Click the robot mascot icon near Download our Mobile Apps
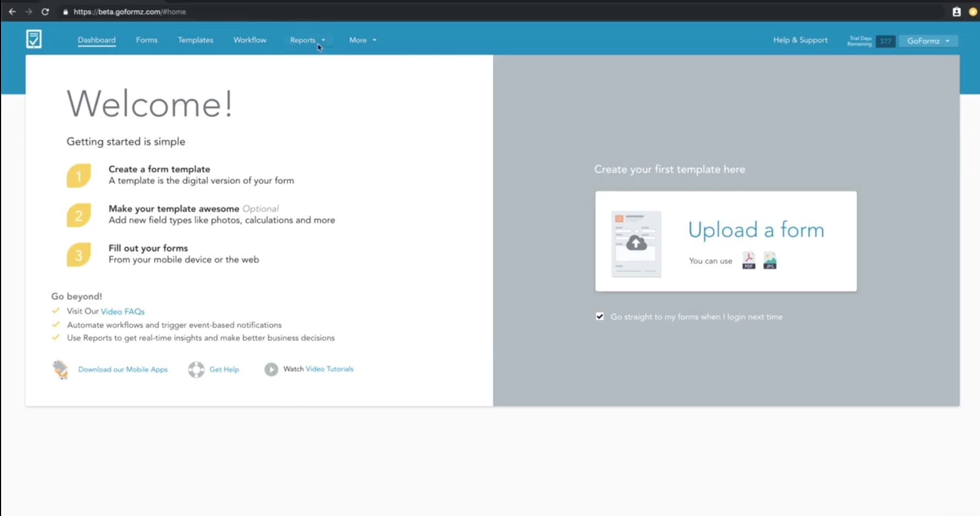Viewport: 980px width, 516px height. 60,369
